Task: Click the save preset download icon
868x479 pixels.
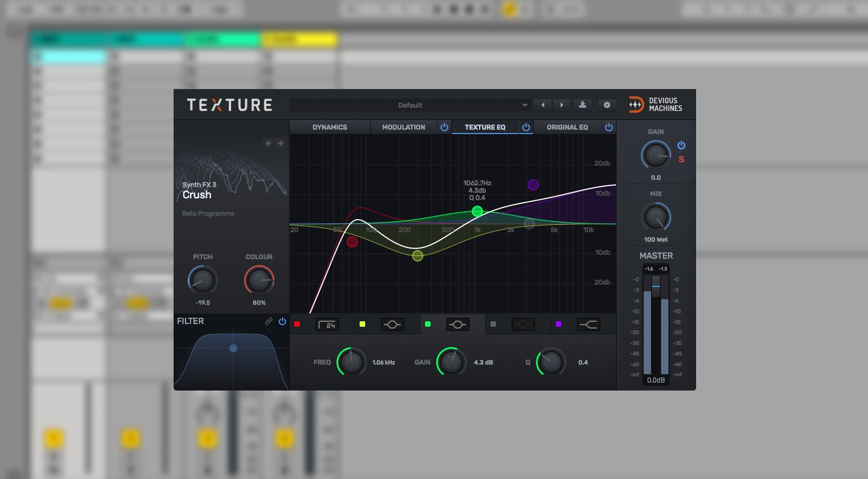Action: (582, 105)
